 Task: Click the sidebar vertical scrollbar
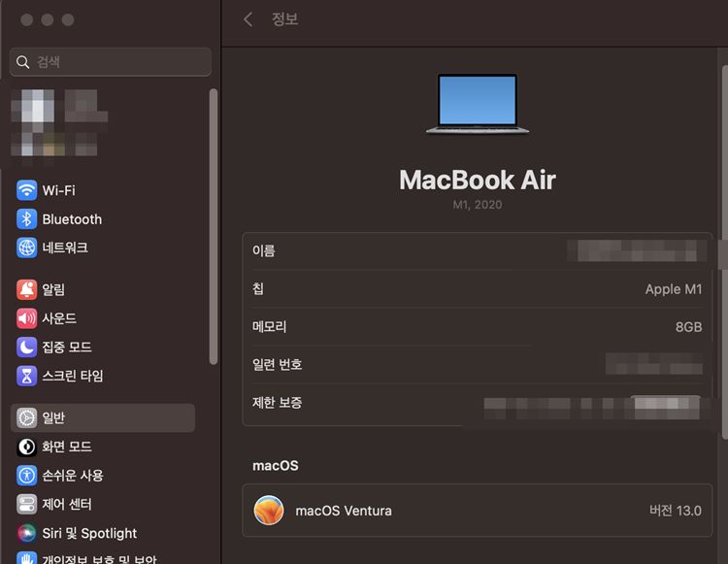pos(214,226)
